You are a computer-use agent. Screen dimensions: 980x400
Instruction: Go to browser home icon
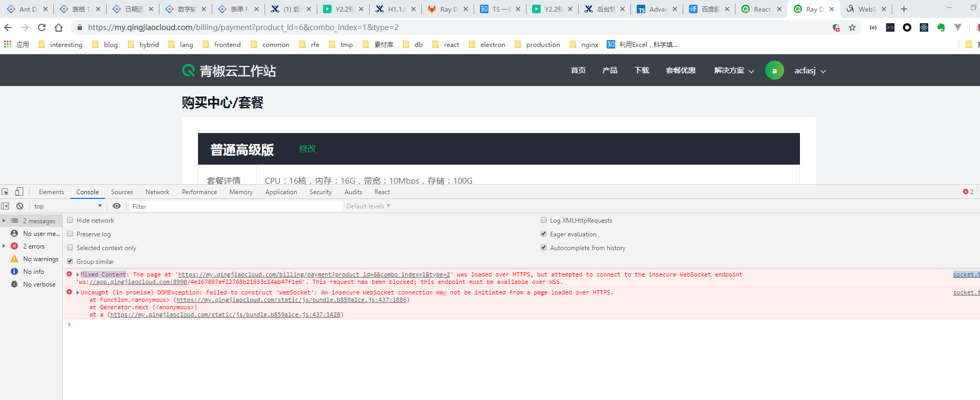pyautogui.click(x=59, y=27)
